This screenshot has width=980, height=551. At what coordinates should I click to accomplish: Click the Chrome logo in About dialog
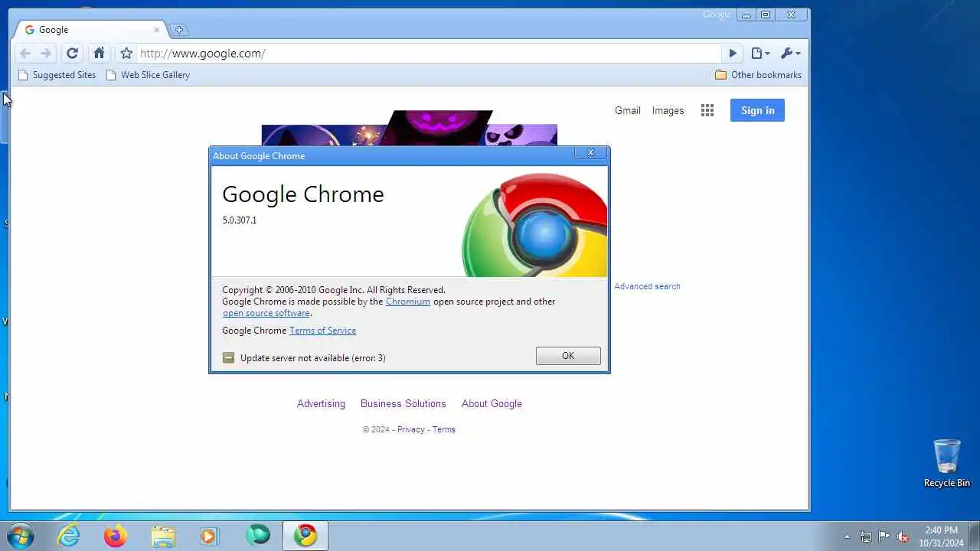(x=534, y=225)
